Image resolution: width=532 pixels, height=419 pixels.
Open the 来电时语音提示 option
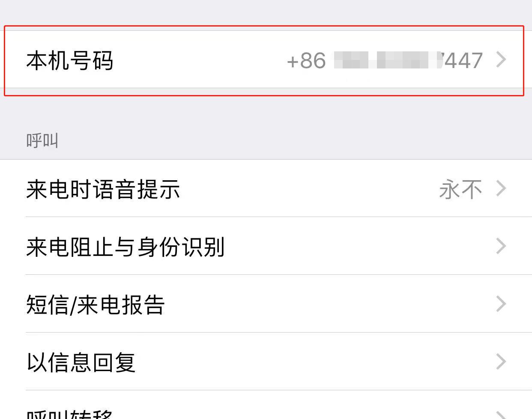[x=266, y=188]
